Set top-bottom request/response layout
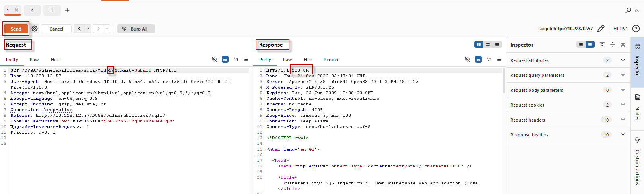 pyautogui.click(x=488, y=44)
